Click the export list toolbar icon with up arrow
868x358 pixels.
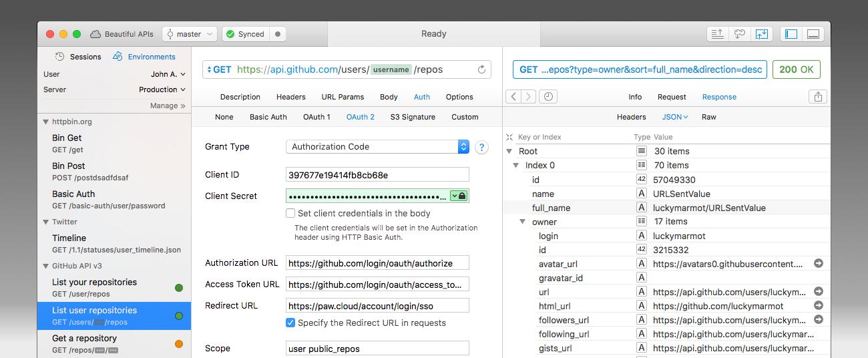(718, 34)
